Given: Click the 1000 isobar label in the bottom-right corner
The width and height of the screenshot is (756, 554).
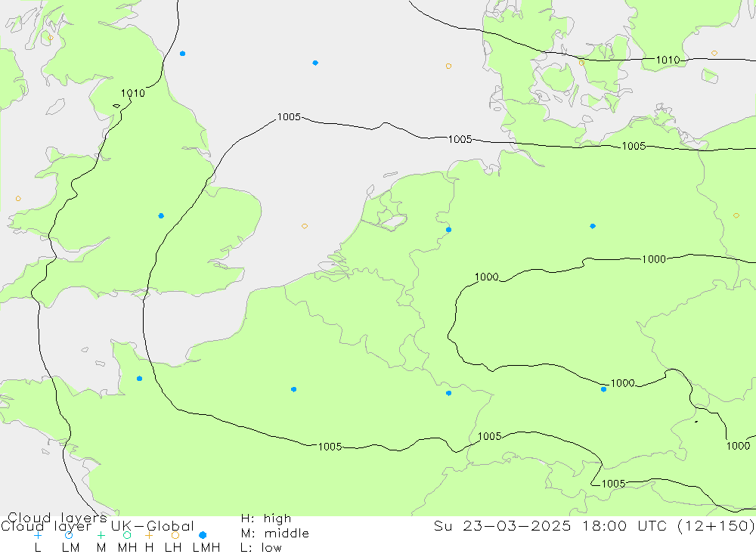Looking at the screenshot, I should [738, 445].
